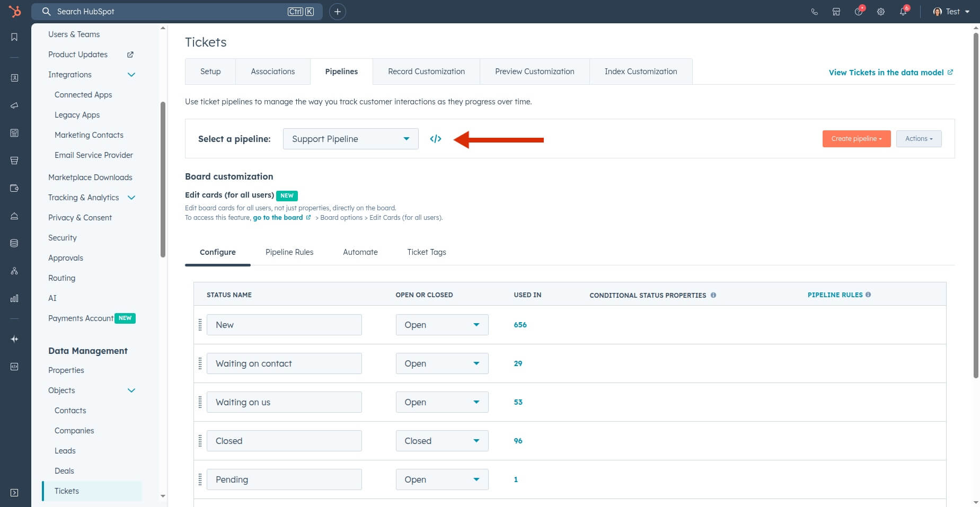Open the calling phone icon

pyautogui.click(x=814, y=12)
